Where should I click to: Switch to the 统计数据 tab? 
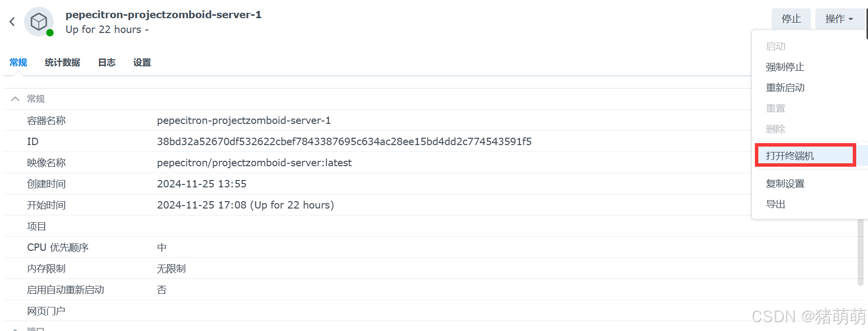coord(62,62)
